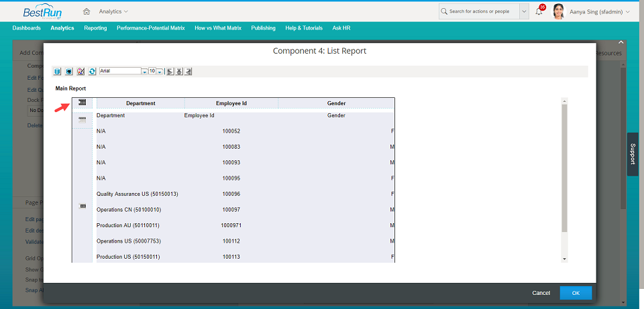Click the page arrow icon in report toolbar
644x309 pixels.
point(69,72)
